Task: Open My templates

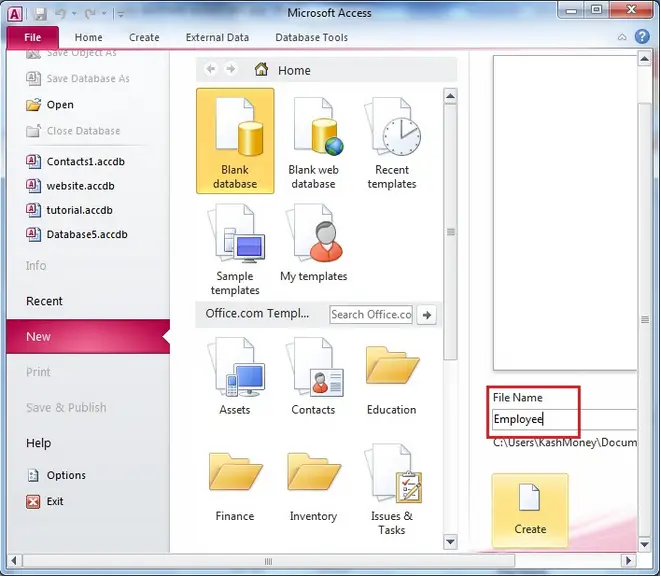Action: 313,243
